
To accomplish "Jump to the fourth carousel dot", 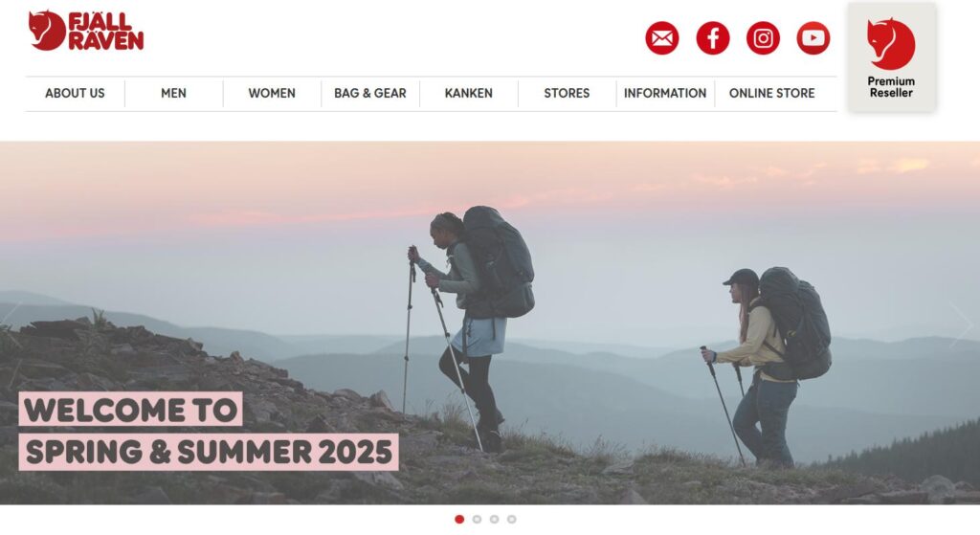I will click(x=512, y=520).
